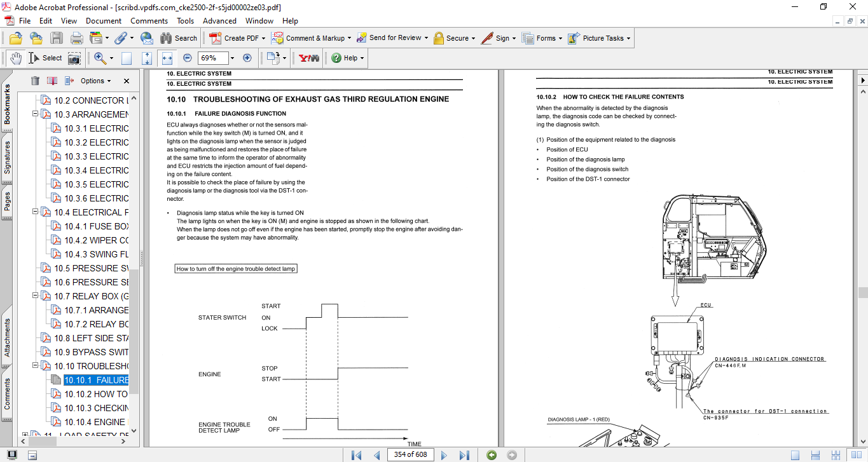Image resolution: width=868 pixels, height=462 pixels.
Task: Click the Hand tool icon
Action: tap(17, 58)
